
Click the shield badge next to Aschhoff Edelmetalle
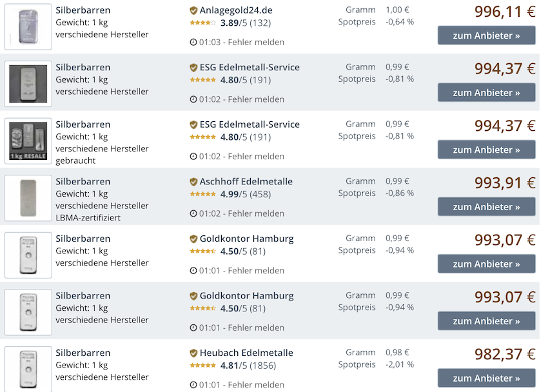point(193,182)
